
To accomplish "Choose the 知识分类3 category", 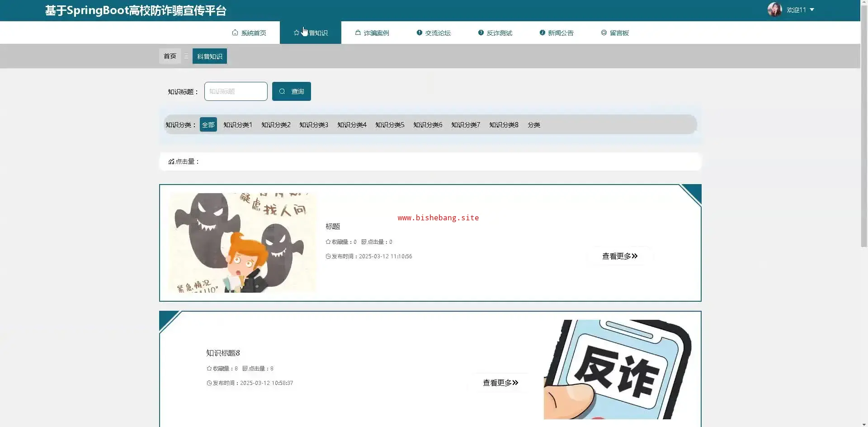I will pos(314,124).
